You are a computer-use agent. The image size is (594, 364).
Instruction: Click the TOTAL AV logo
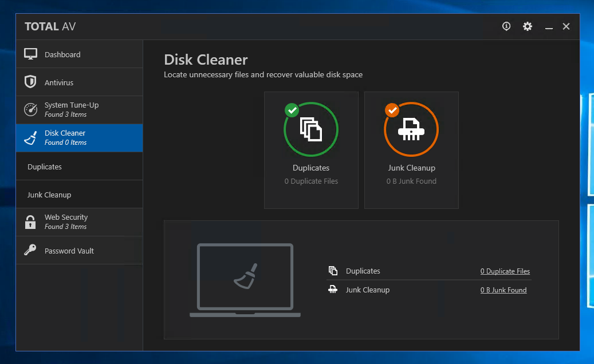(x=50, y=26)
